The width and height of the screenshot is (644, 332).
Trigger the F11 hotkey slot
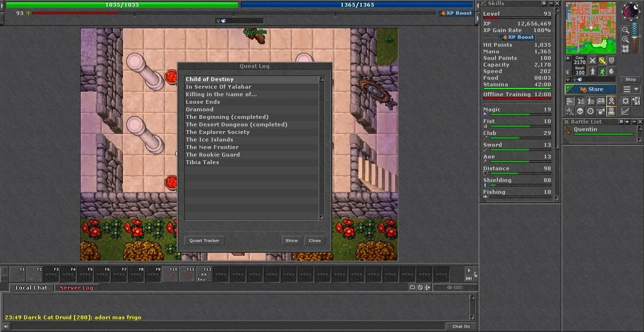pyautogui.click(x=188, y=274)
